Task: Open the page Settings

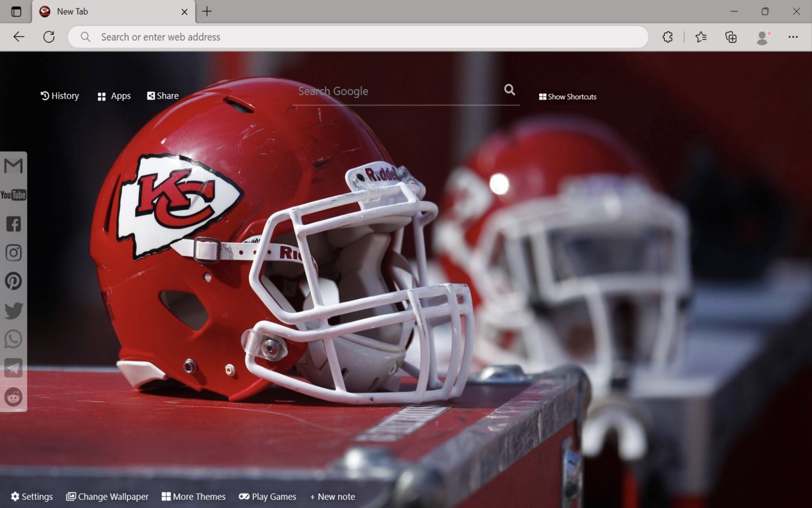Action: (x=32, y=497)
